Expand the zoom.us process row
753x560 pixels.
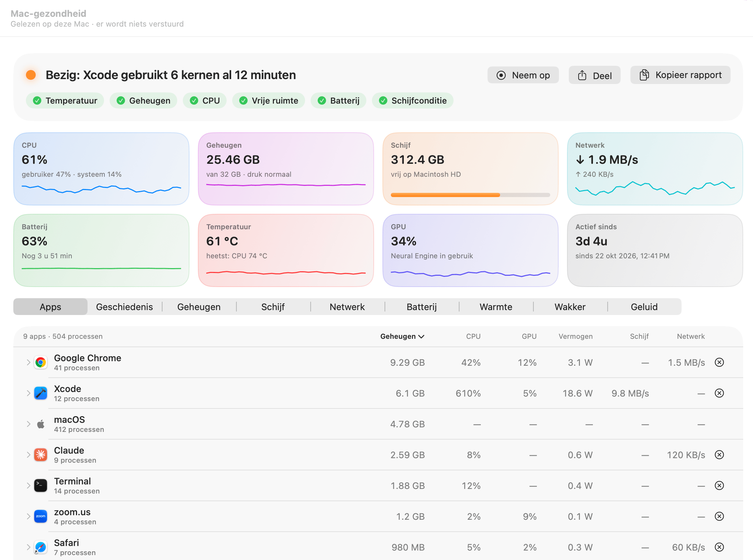tap(28, 516)
